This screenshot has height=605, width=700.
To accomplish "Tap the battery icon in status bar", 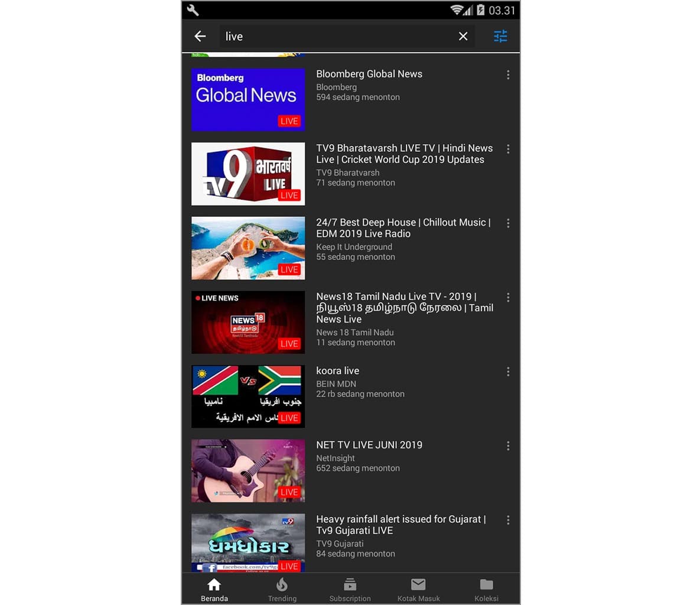I will point(481,10).
